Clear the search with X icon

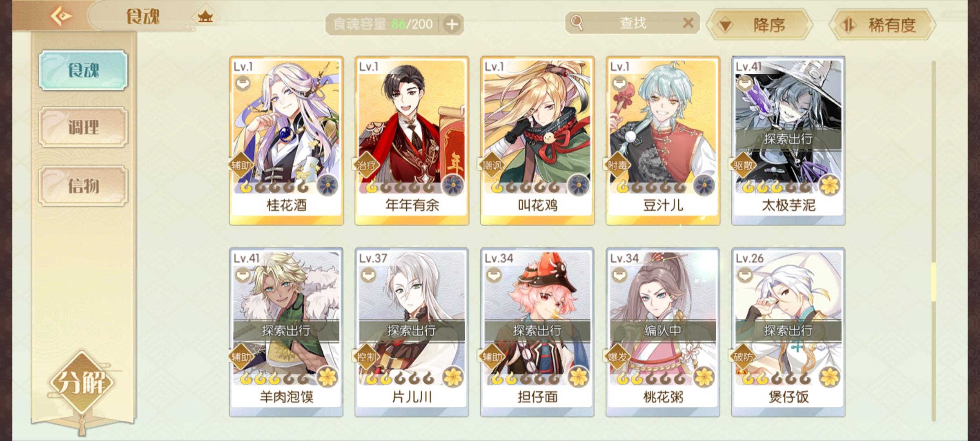click(x=688, y=23)
